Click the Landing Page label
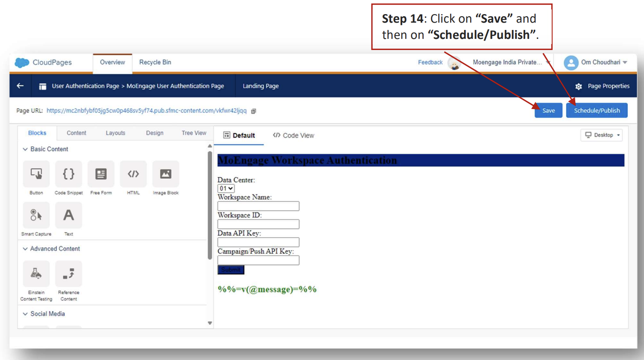The height and width of the screenshot is (360, 644). pos(261,86)
